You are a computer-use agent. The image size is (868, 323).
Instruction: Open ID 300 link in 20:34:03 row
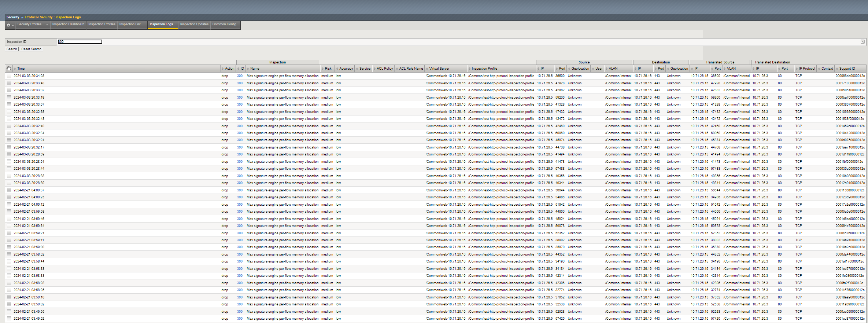(x=240, y=76)
